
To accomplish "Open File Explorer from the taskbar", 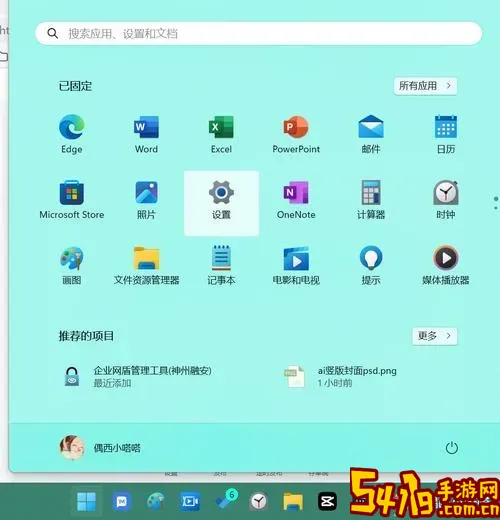I will [x=293, y=501].
